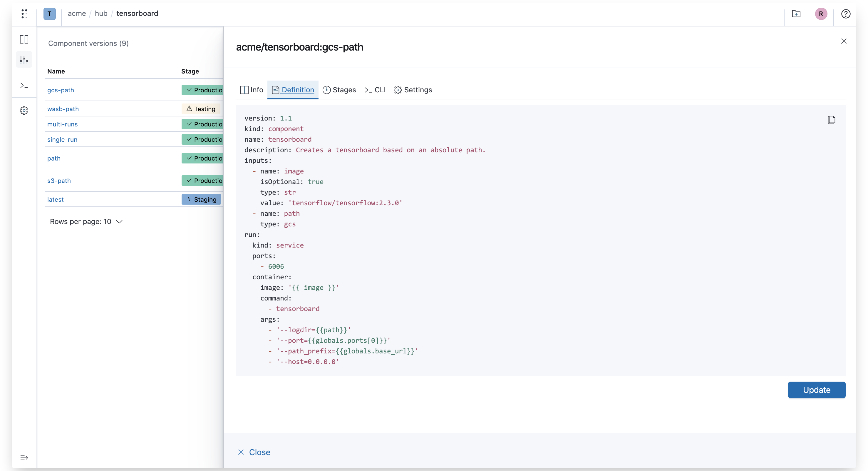The height and width of the screenshot is (471, 868).
Task: Open the sidebar settings gear icon
Action: [24, 111]
